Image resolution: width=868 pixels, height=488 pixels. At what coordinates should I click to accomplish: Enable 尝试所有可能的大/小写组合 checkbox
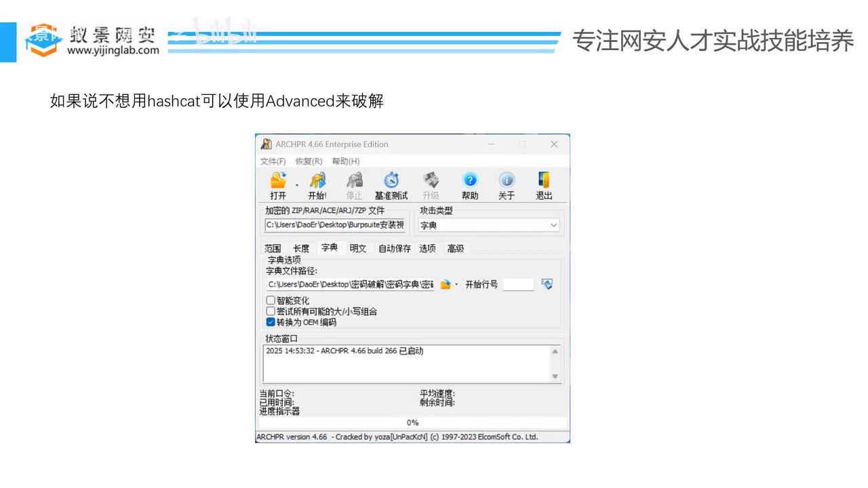pos(271,311)
